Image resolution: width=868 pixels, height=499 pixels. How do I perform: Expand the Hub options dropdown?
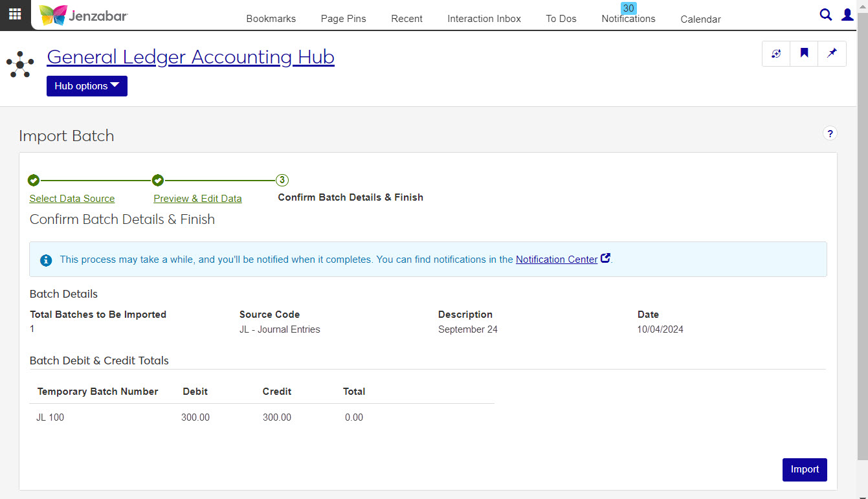(87, 86)
